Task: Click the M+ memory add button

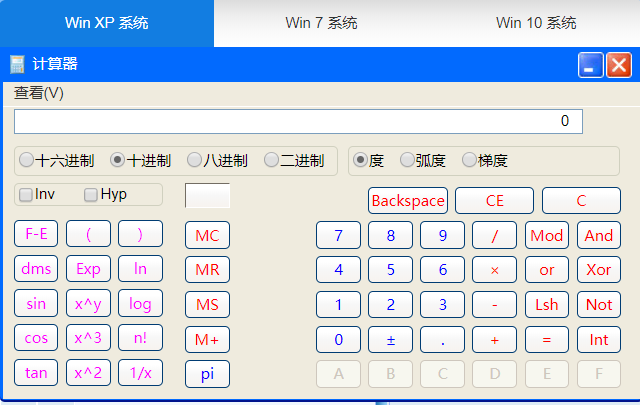Action: (207, 339)
